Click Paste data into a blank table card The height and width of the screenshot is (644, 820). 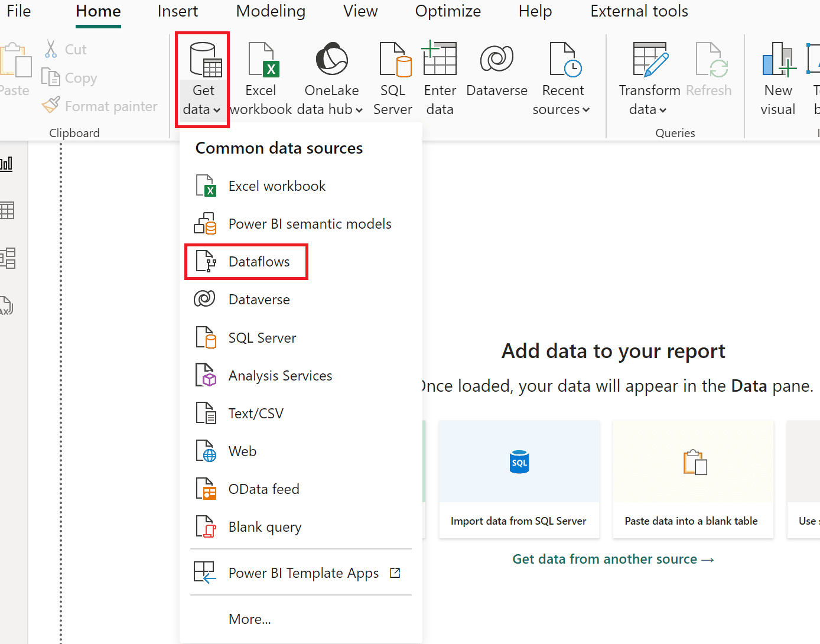tap(693, 479)
